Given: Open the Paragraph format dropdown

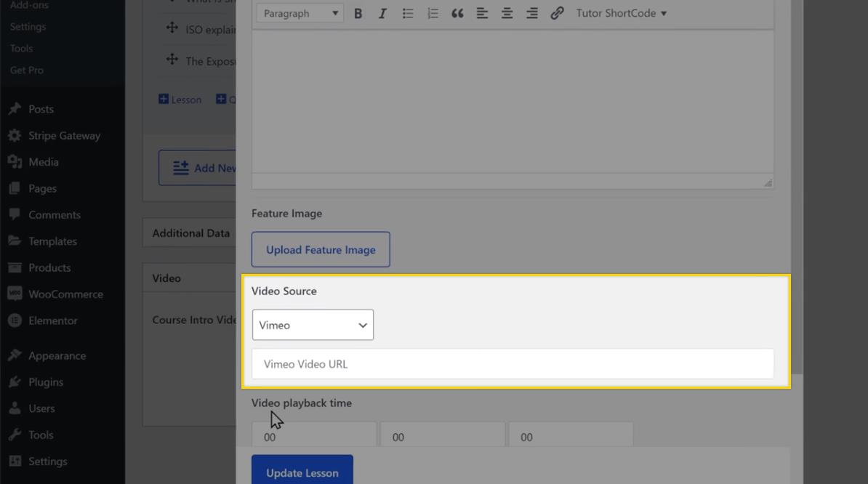Looking at the screenshot, I should 300,13.
